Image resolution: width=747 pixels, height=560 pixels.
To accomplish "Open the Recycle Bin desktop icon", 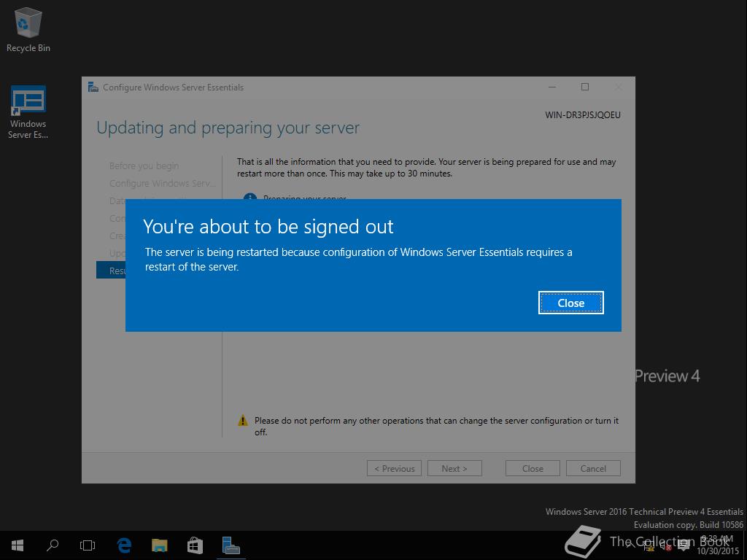I will coord(28,29).
